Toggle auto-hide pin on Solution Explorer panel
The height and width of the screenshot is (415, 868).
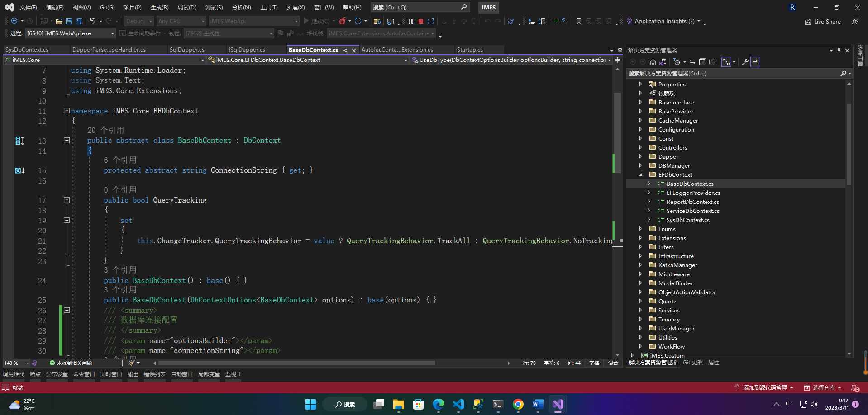click(x=839, y=50)
